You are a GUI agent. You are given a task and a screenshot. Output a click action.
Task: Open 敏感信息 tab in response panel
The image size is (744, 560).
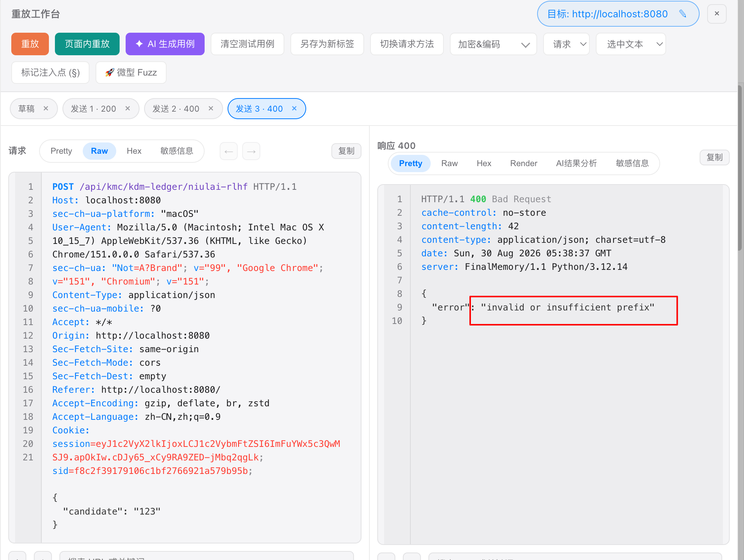click(x=632, y=163)
